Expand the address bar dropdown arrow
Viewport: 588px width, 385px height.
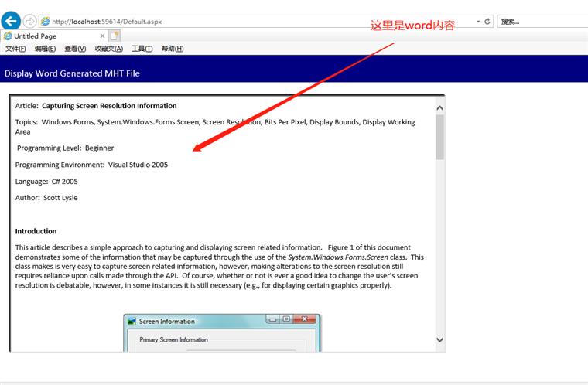(478, 22)
